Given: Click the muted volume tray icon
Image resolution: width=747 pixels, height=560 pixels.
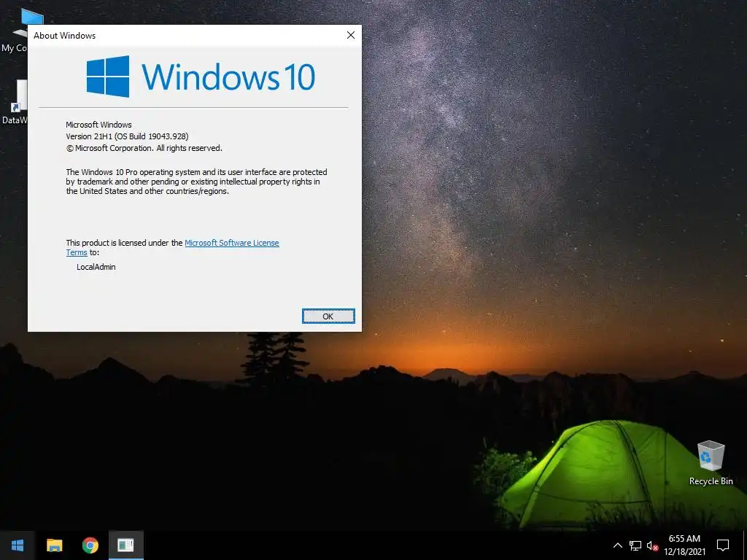Looking at the screenshot, I should pos(652,545).
